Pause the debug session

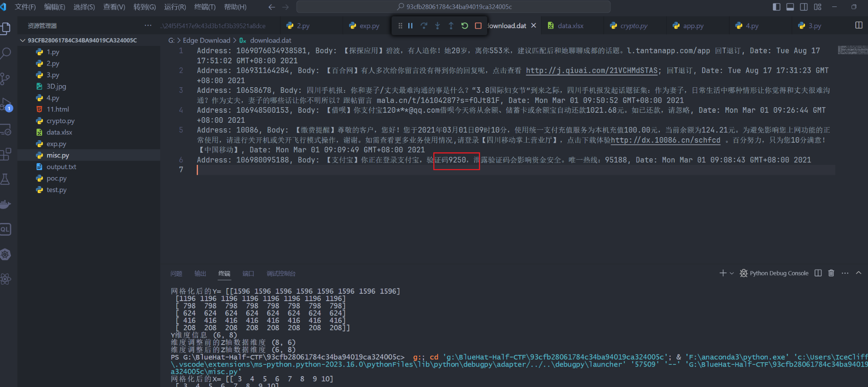pyautogui.click(x=410, y=26)
